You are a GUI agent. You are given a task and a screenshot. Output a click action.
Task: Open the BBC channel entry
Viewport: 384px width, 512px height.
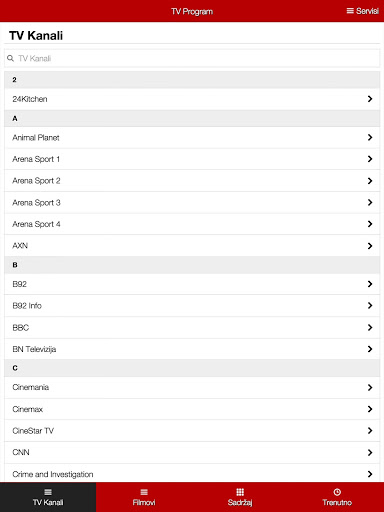(192, 328)
